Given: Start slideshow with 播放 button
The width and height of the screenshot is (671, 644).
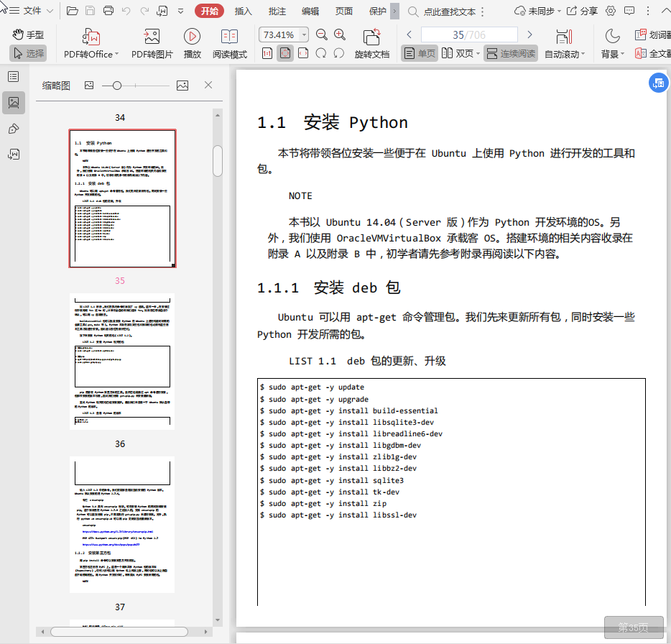Looking at the screenshot, I should pos(192,43).
